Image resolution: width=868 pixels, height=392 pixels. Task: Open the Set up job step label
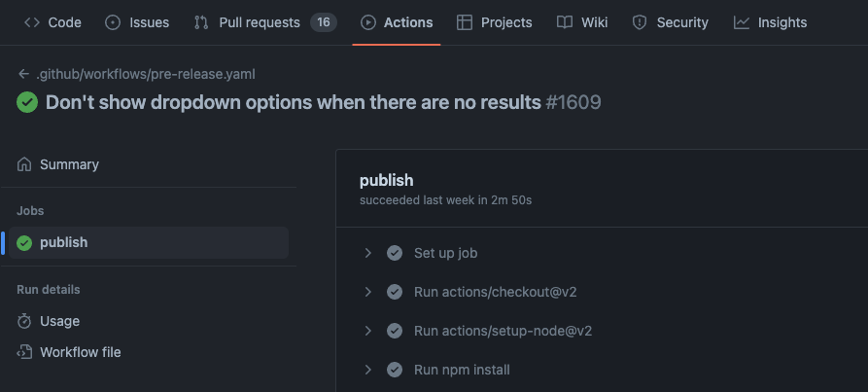coord(445,253)
